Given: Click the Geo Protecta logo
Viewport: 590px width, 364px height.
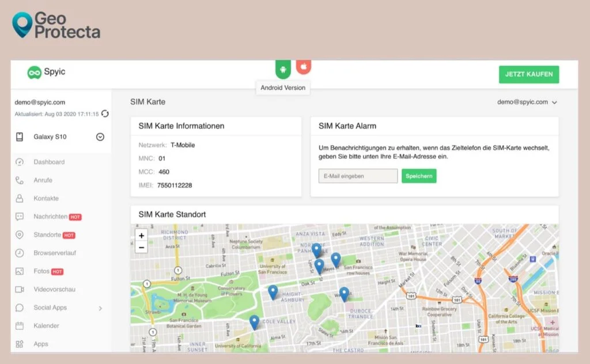Looking at the screenshot, I should (x=56, y=25).
